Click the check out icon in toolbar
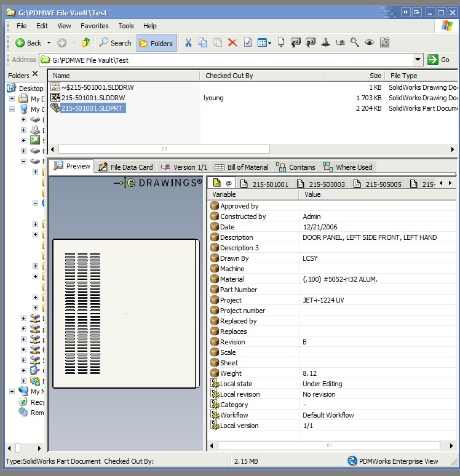Viewport: 460px width, 476px height. (x=295, y=42)
